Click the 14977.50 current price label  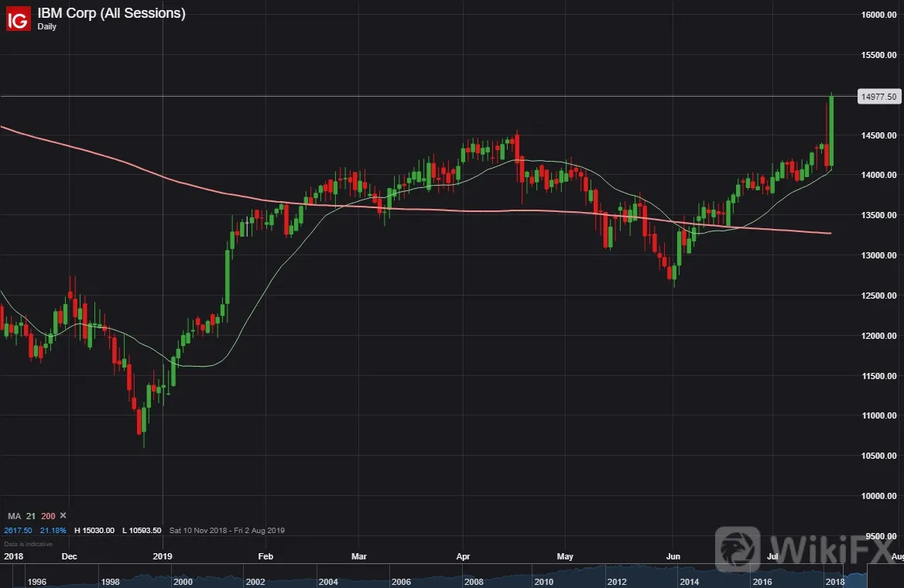878,96
